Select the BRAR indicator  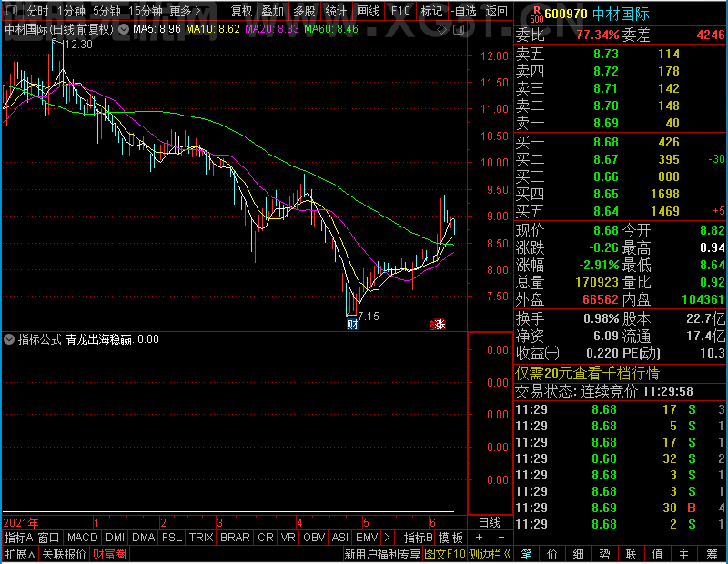[x=235, y=538]
